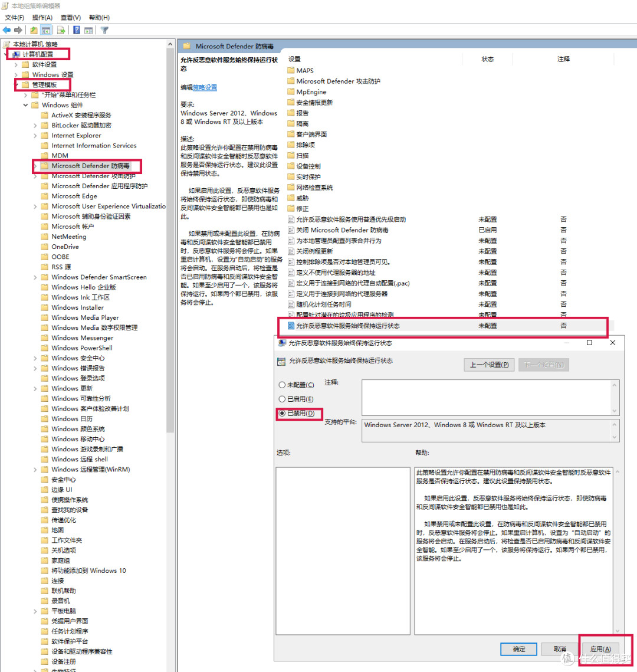This screenshot has height=672, width=637.
Task: Click the 扫描 folder icon in settings list
Action: (x=291, y=156)
